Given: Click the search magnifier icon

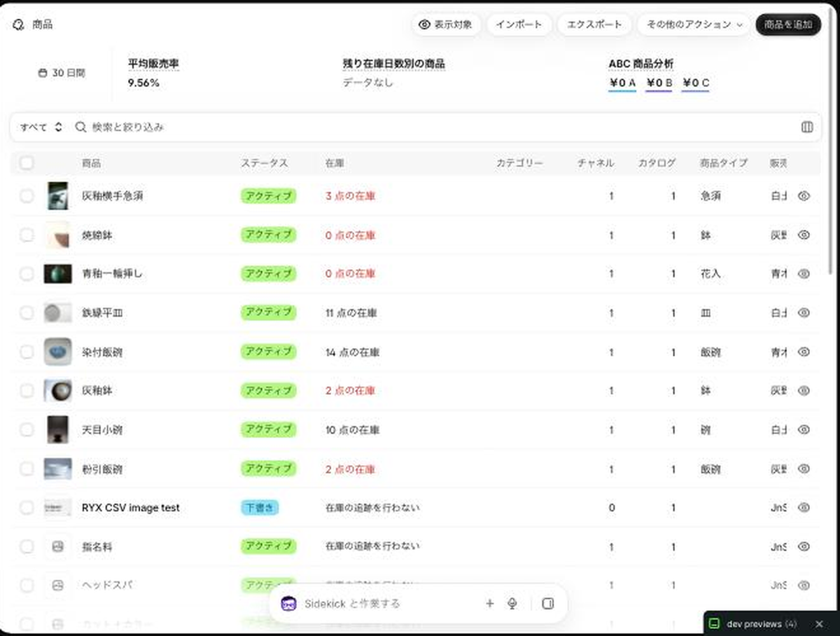Looking at the screenshot, I should 81,127.
